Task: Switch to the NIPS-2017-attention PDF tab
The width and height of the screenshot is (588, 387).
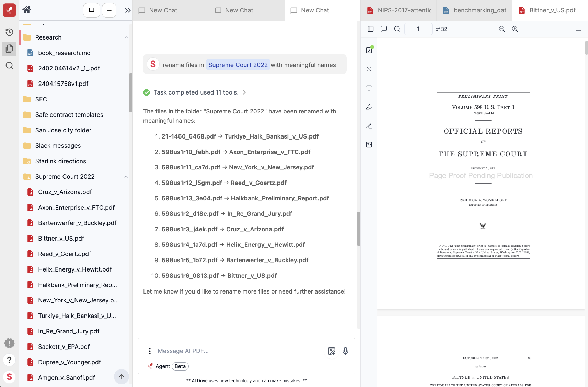Action: [399, 10]
